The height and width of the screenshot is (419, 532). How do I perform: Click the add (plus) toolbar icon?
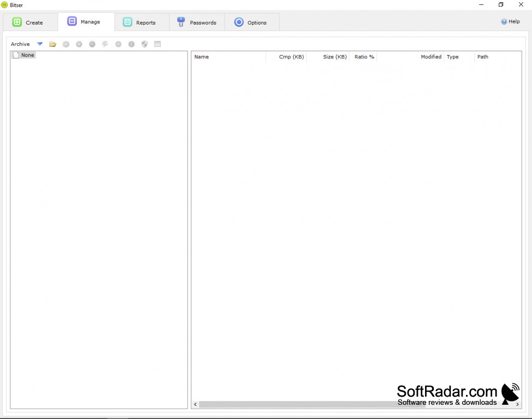[x=79, y=44]
